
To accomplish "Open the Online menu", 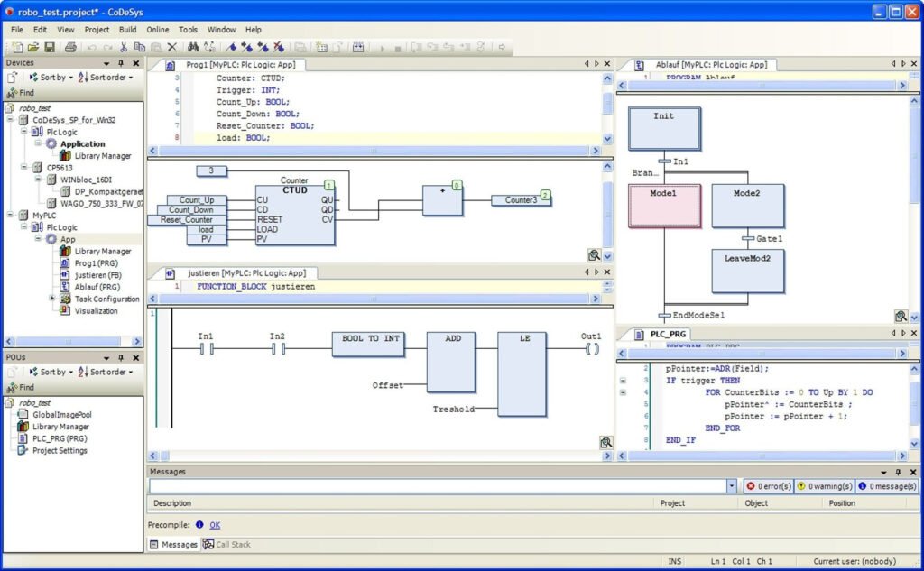I will 158,28.
